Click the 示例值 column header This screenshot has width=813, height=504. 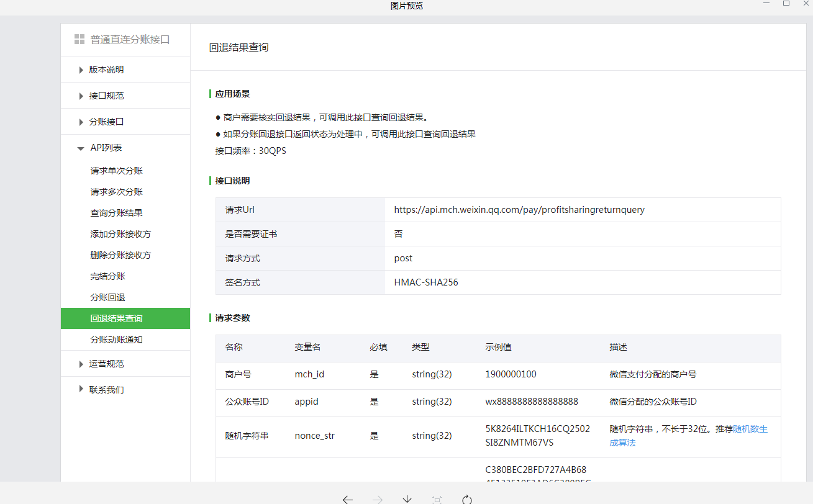point(498,348)
